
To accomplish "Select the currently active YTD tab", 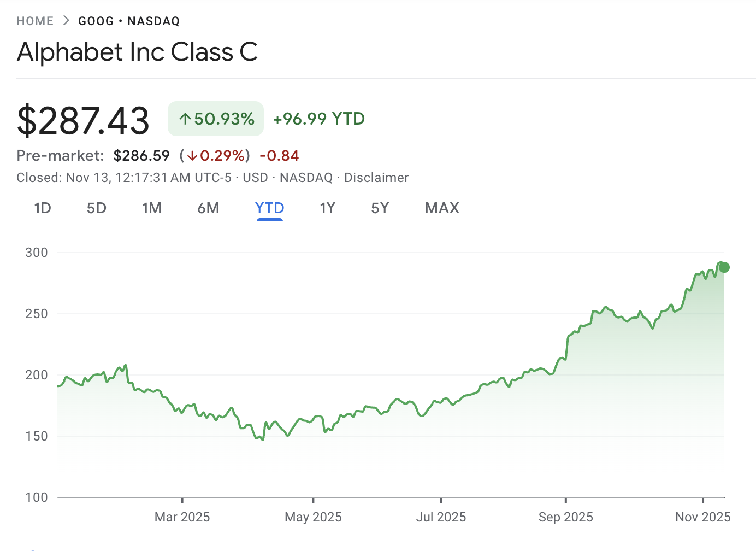I will tap(269, 208).
